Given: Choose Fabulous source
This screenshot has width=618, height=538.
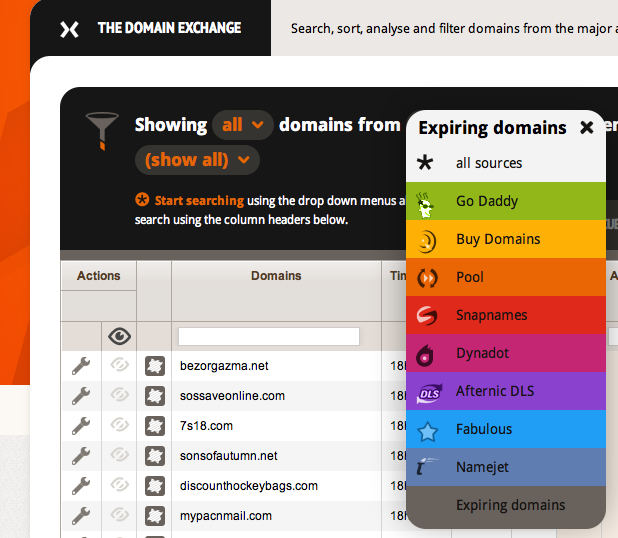Looking at the screenshot, I should 506,429.
